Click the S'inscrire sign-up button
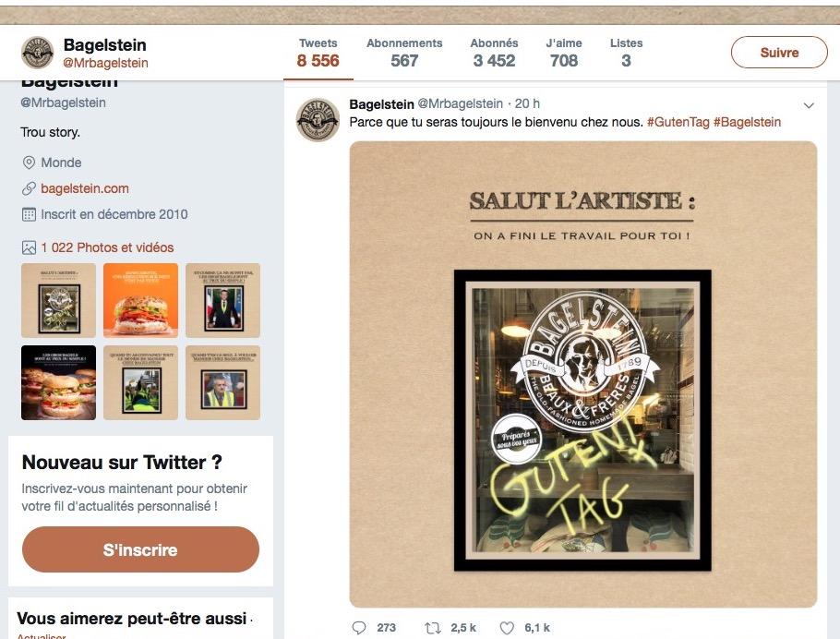 [140, 549]
